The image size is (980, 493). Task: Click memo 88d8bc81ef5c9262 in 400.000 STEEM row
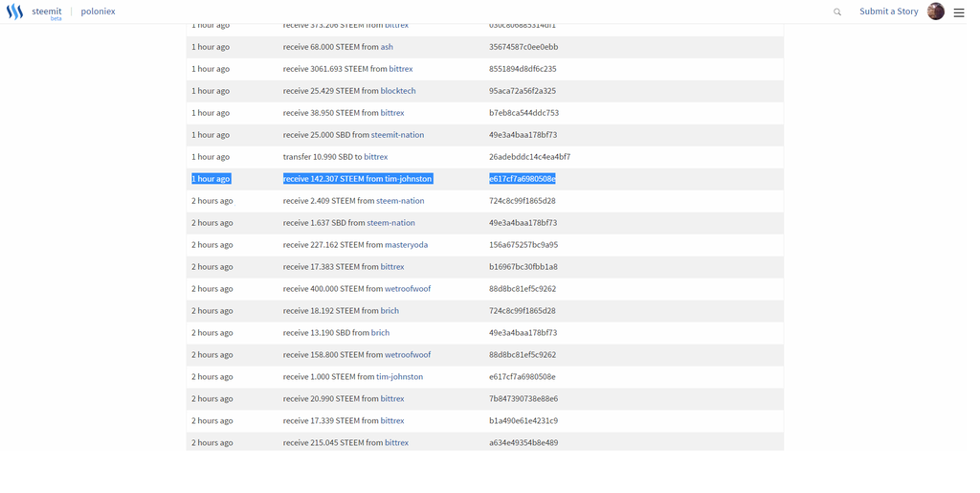coord(522,289)
